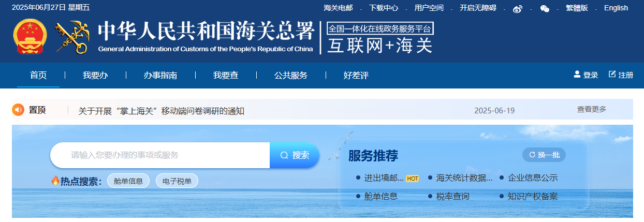Image resolution: width=644 pixels, height=222 pixels.
Task: Open the 我要办 navigation tab
Action: click(x=95, y=76)
